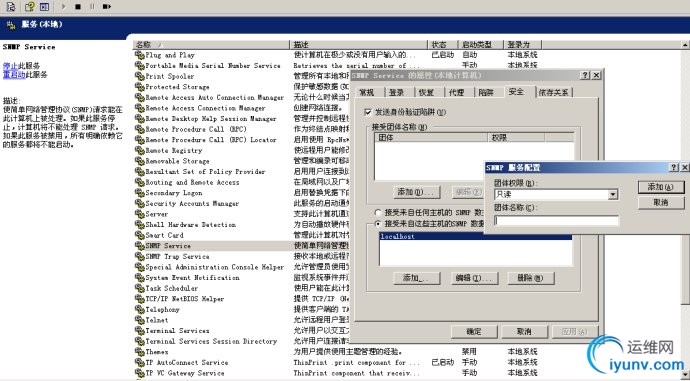
Task: Sort by the 启动类型 column header
Action: click(481, 44)
